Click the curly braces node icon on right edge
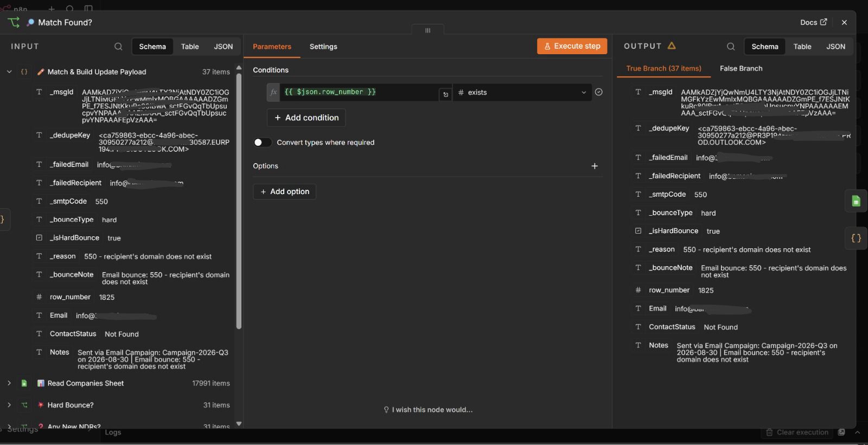 pos(856,238)
